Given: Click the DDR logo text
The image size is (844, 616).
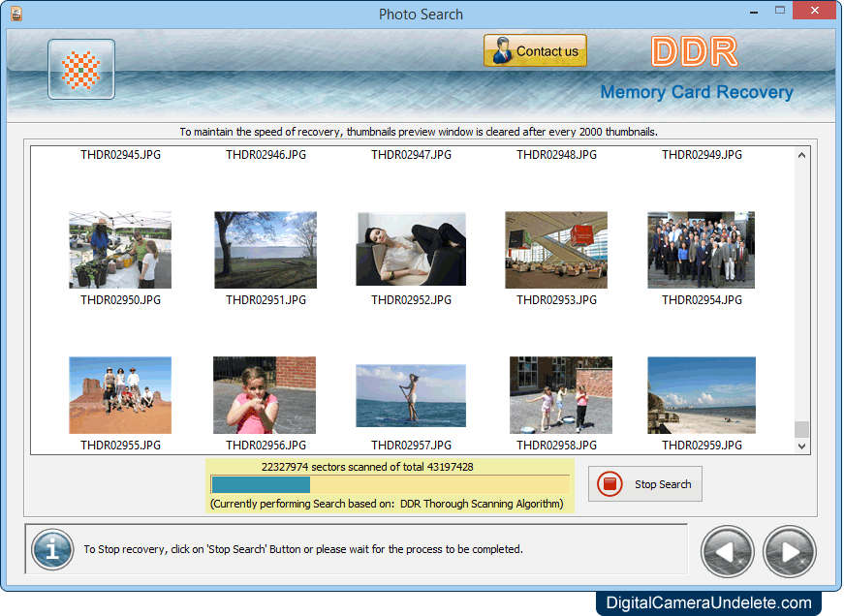Looking at the screenshot, I should point(694,52).
